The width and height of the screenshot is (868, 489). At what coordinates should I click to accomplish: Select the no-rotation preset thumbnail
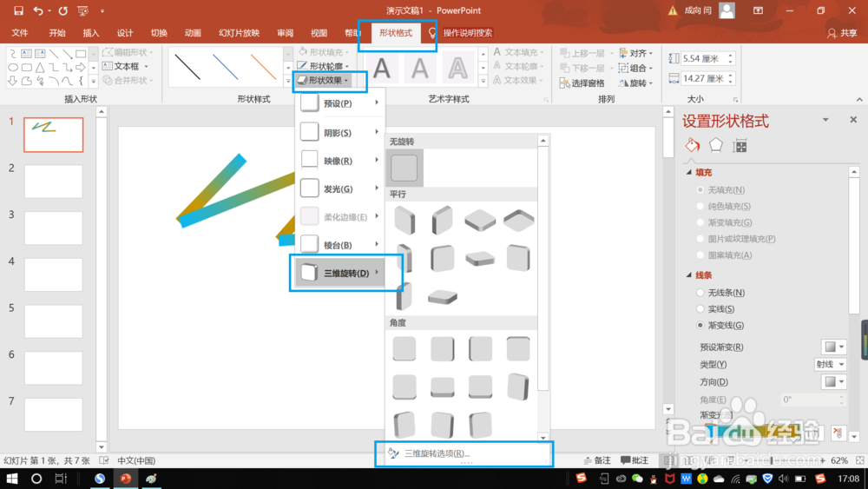pyautogui.click(x=404, y=168)
